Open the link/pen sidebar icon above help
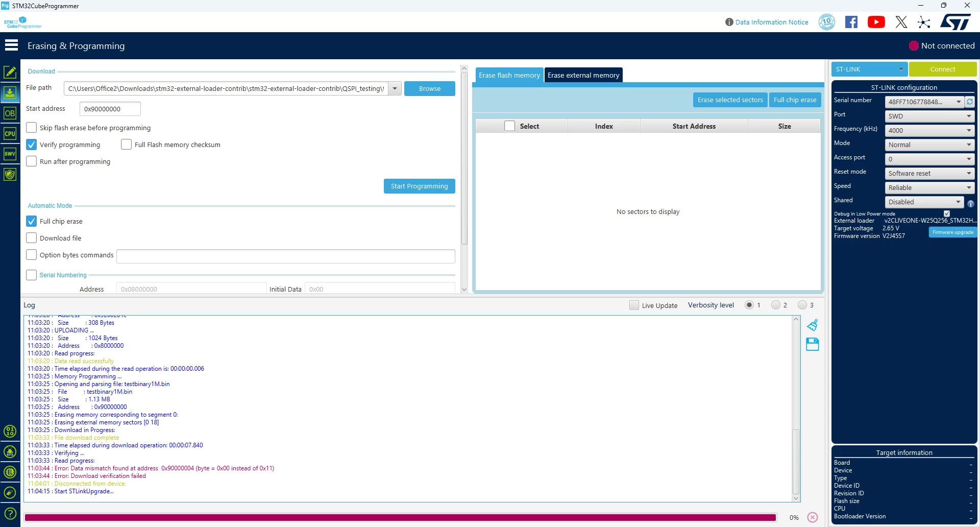 (10, 493)
